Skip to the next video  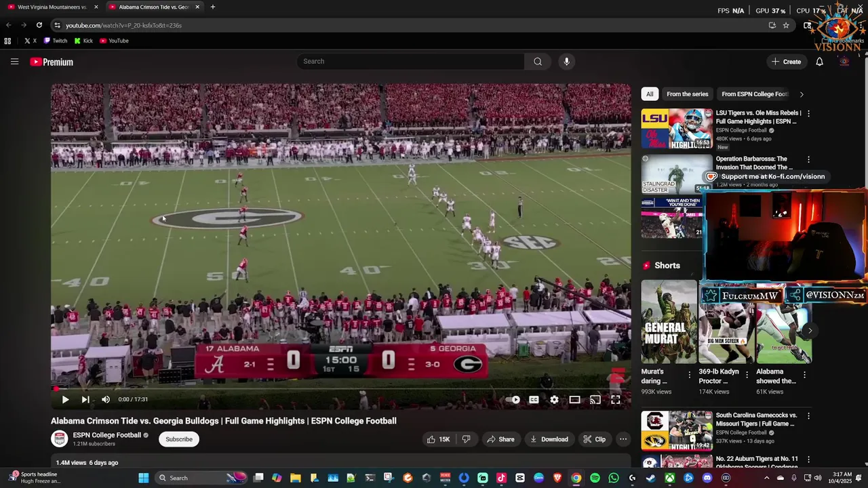pyautogui.click(x=85, y=399)
